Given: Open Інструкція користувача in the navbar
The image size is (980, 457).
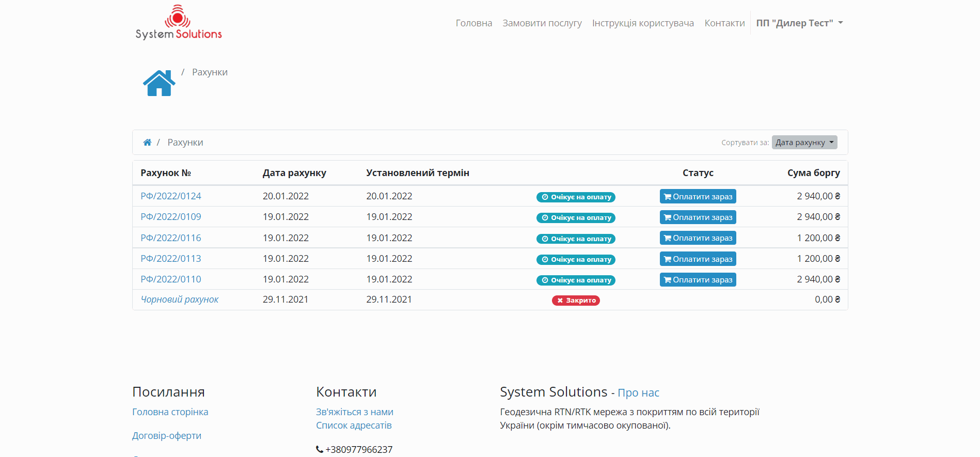Looking at the screenshot, I should point(643,23).
